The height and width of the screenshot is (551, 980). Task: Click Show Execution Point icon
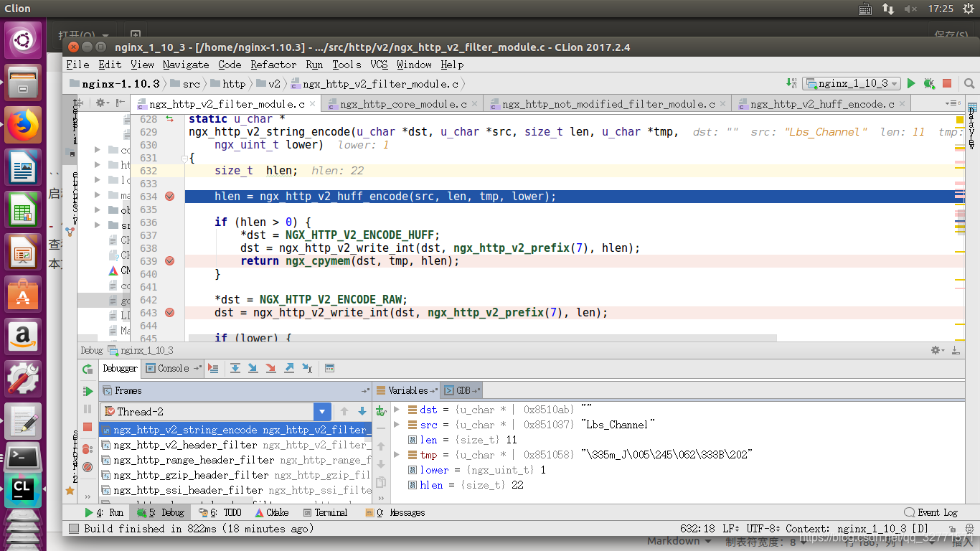[213, 368]
